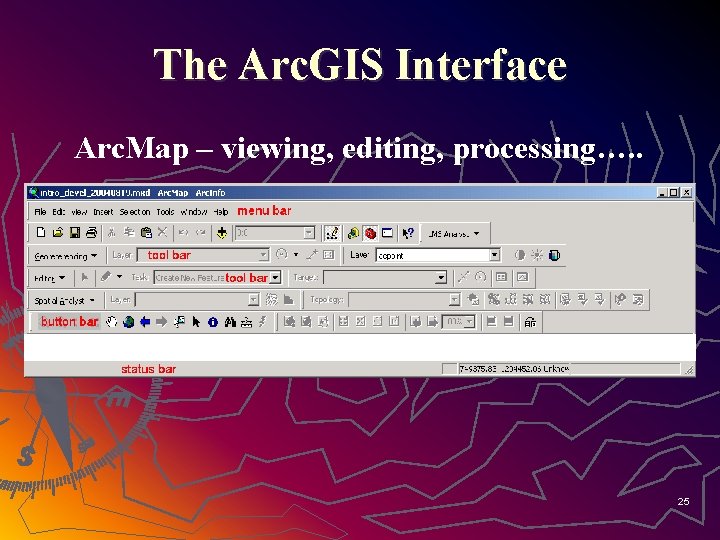Viewport: 720px width, 540px height.
Task: Click the Add Control Points icon
Action: 312,254
